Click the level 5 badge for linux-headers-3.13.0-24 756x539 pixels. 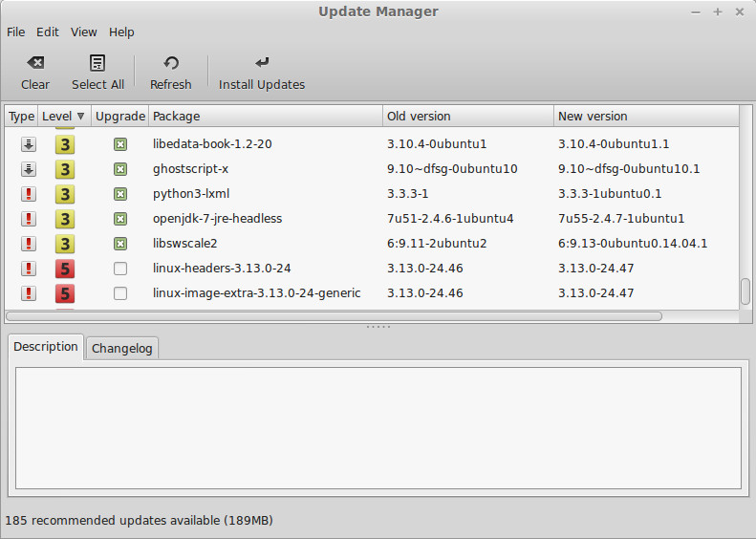[x=65, y=269]
